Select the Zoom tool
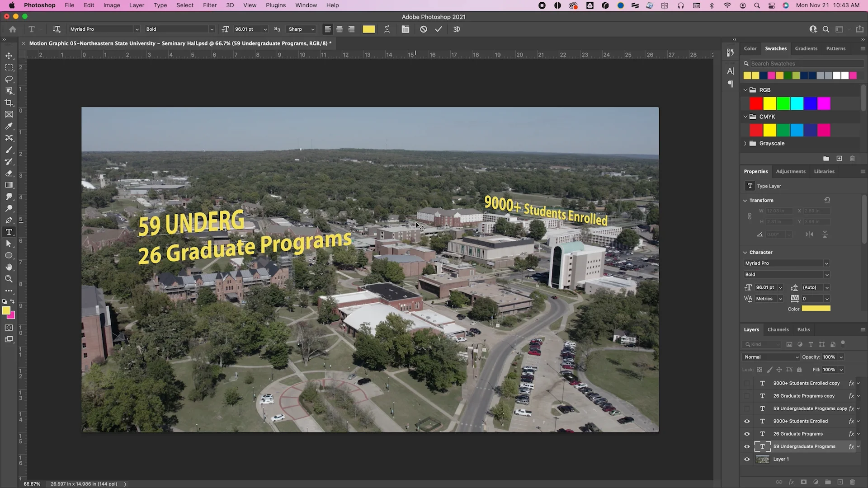The image size is (868, 488). [9, 279]
